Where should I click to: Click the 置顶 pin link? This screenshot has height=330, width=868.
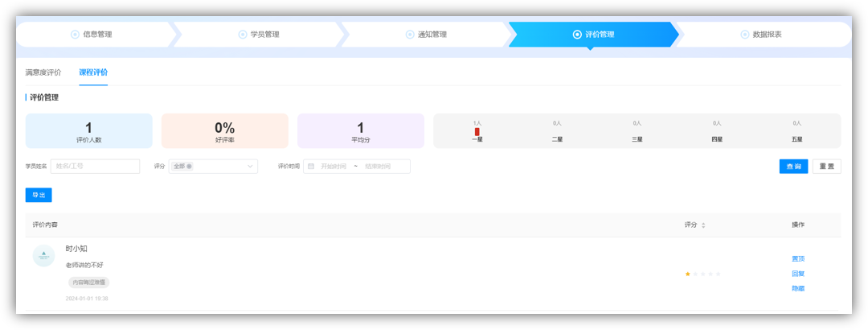(798, 258)
